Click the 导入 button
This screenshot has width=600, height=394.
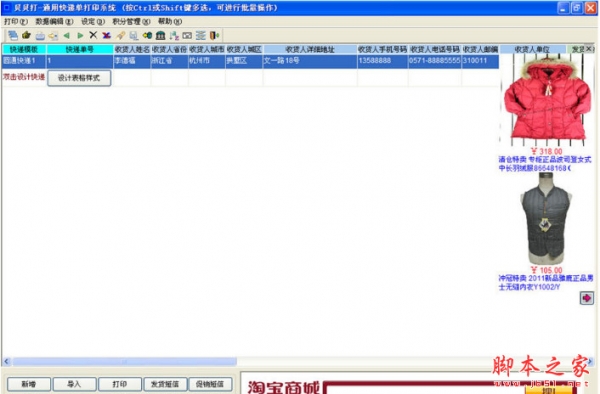pos(74,384)
